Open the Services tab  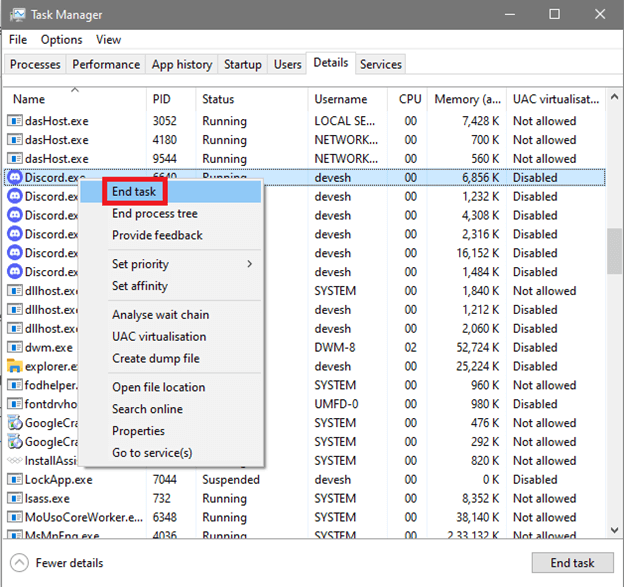(380, 64)
